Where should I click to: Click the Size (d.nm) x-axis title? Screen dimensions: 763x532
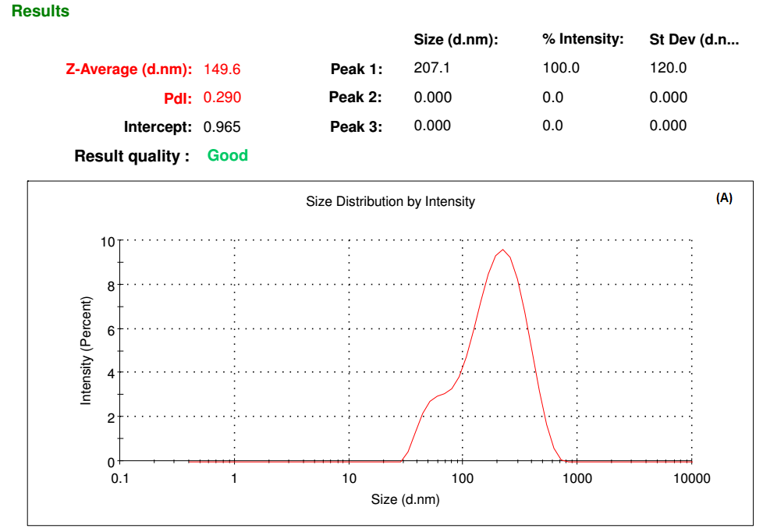(x=405, y=499)
